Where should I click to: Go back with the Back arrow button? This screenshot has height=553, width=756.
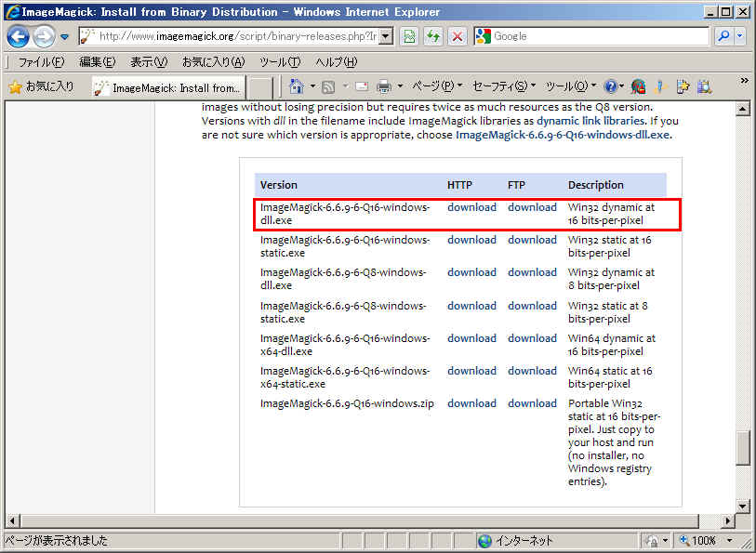coord(19,36)
